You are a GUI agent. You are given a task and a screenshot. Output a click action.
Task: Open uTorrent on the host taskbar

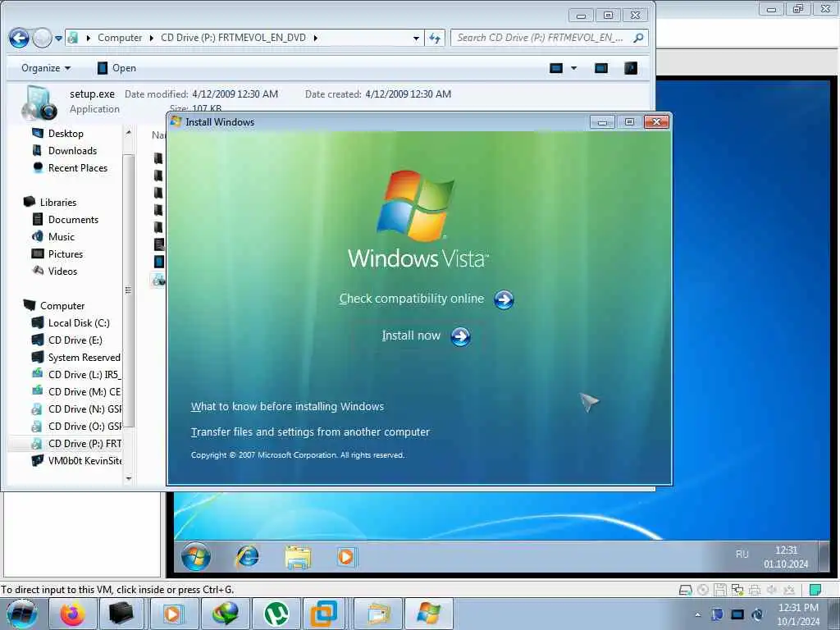pyautogui.click(x=276, y=614)
